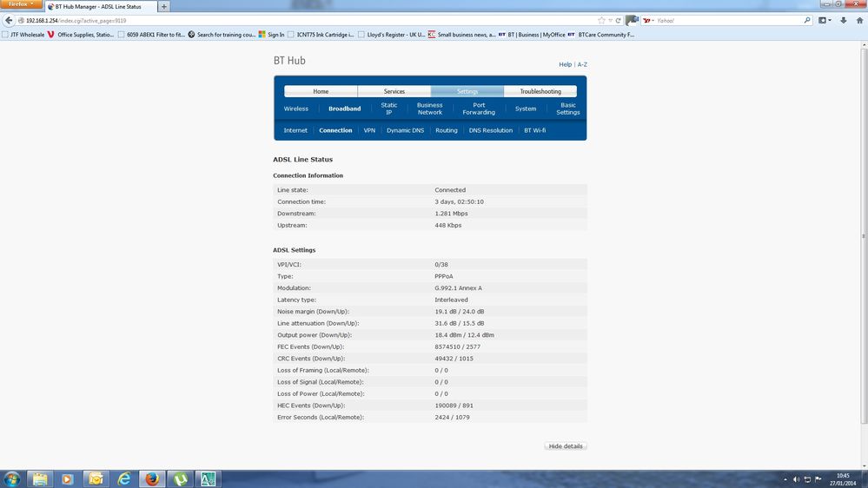868x488 pixels.
Task: Open Business Network settings
Action: 429,109
